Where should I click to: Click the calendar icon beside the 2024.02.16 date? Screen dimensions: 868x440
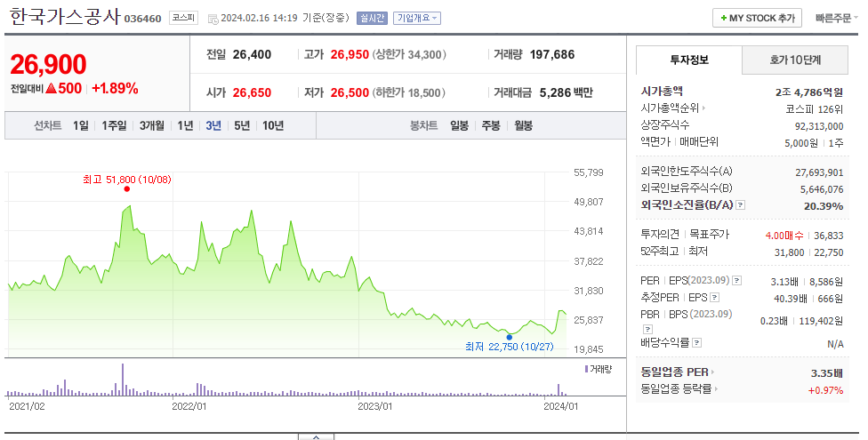pos(213,19)
